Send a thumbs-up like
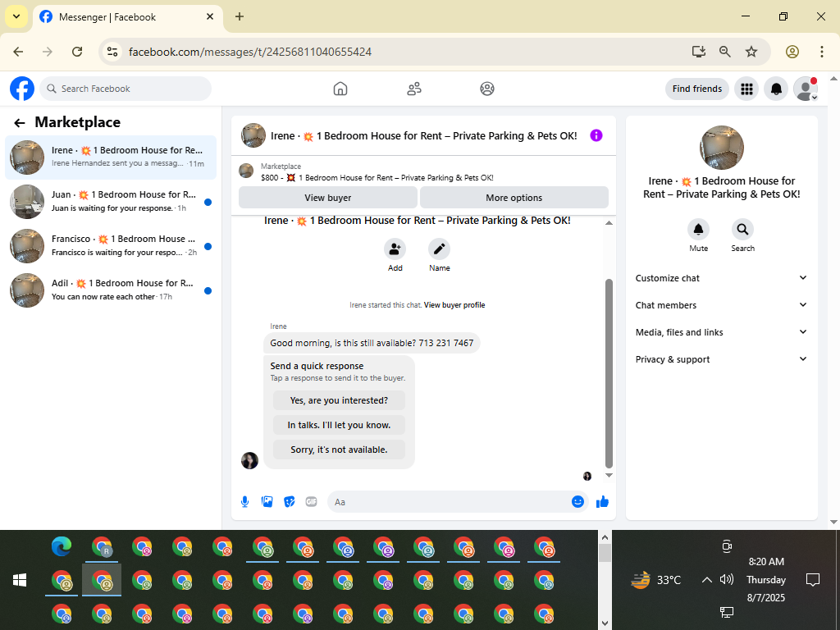The width and height of the screenshot is (840, 630). (603, 501)
